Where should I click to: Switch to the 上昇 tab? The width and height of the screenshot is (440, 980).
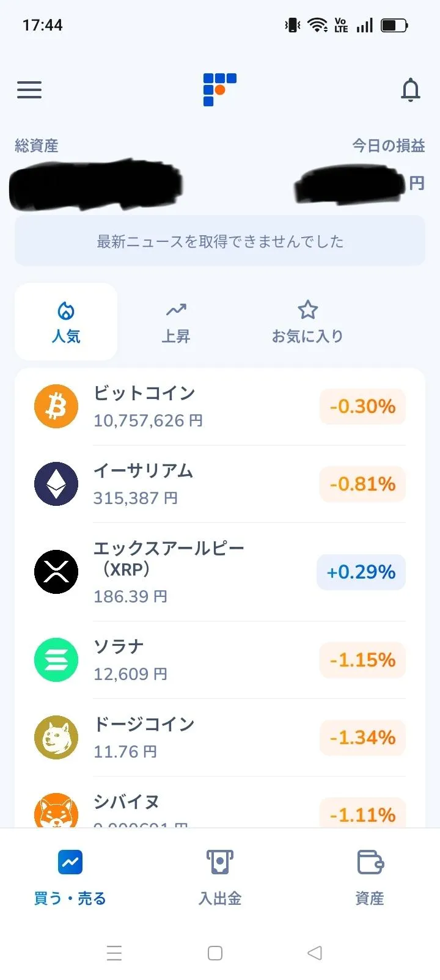[176, 321]
